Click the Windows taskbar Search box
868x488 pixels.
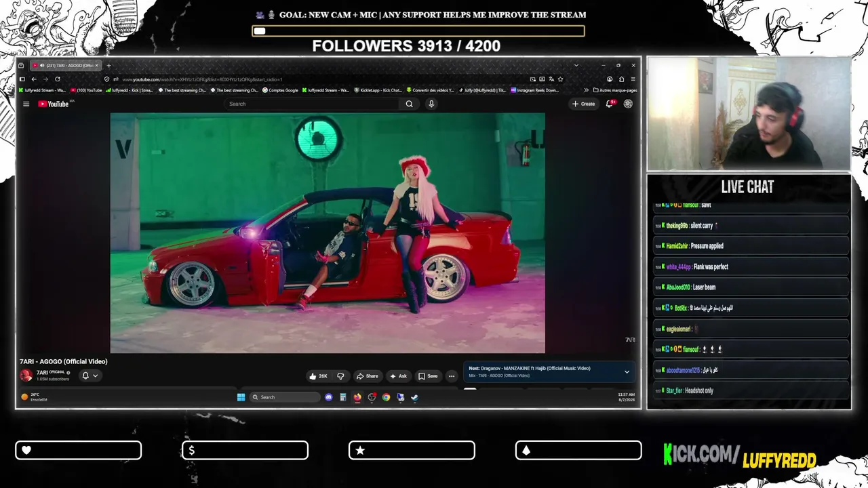284,397
